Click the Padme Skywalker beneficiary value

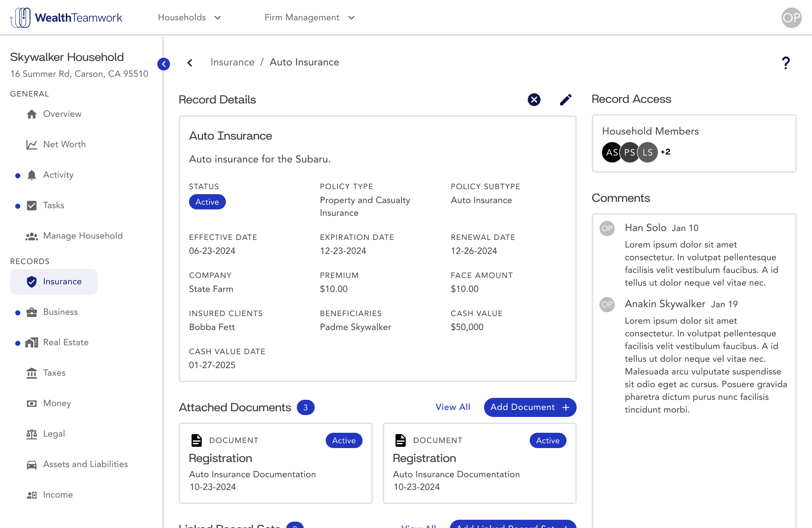tap(356, 327)
